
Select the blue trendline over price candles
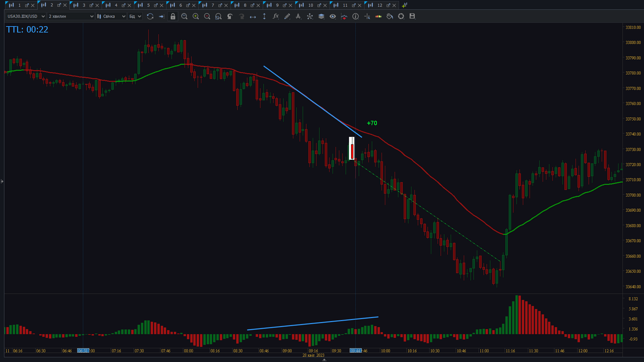click(313, 101)
